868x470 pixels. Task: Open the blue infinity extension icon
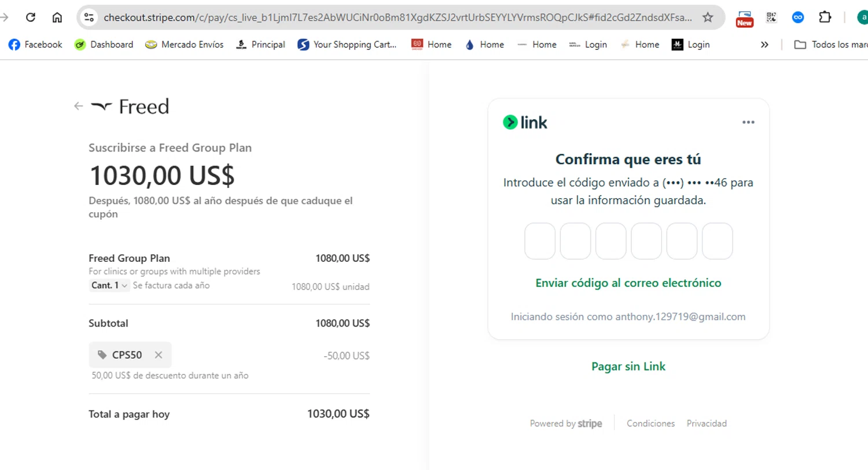point(798,17)
